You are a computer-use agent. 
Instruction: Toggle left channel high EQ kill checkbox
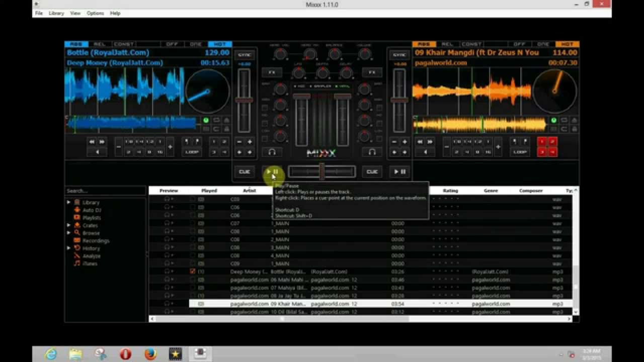click(x=265, y=108)
